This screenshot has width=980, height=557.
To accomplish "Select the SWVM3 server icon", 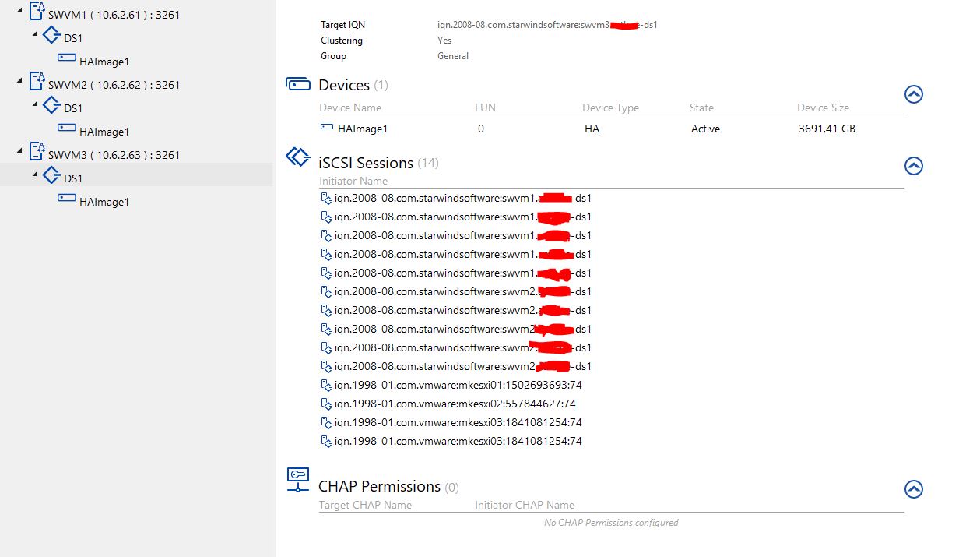I will [x=37, y=152].
